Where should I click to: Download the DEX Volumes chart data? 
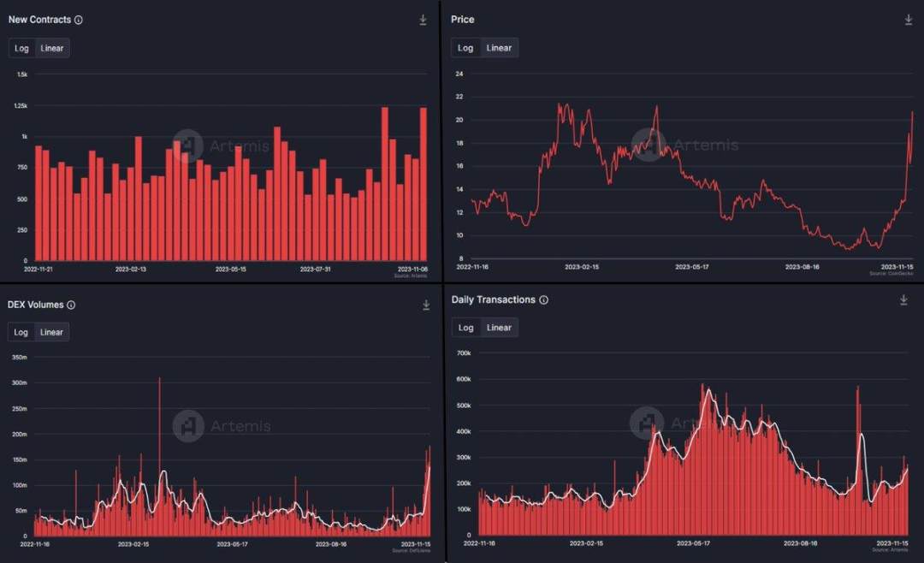click(x=426, y=305)
